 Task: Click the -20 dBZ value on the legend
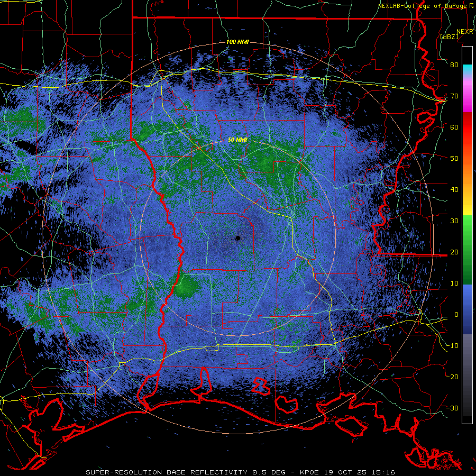click(452, 377)
